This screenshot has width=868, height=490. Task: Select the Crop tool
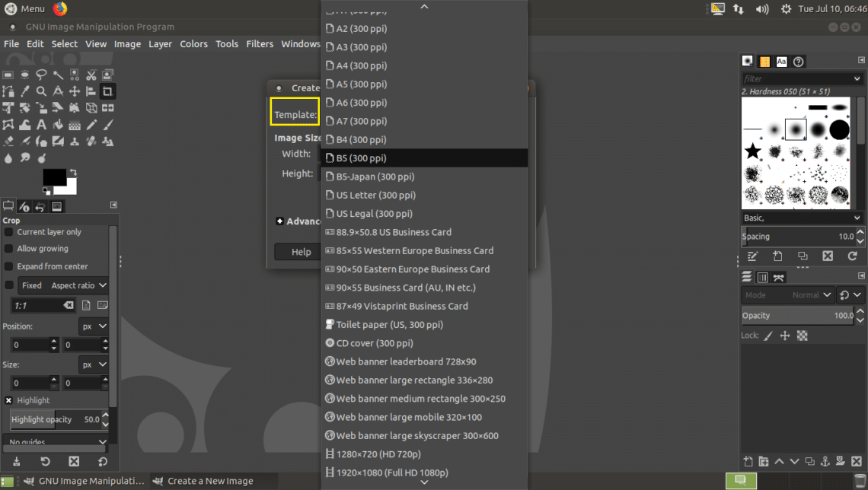107,91
